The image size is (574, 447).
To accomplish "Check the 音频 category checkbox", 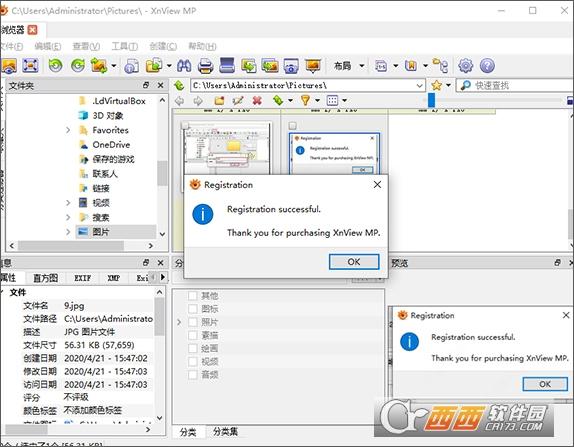I will (x=193, y=375).
